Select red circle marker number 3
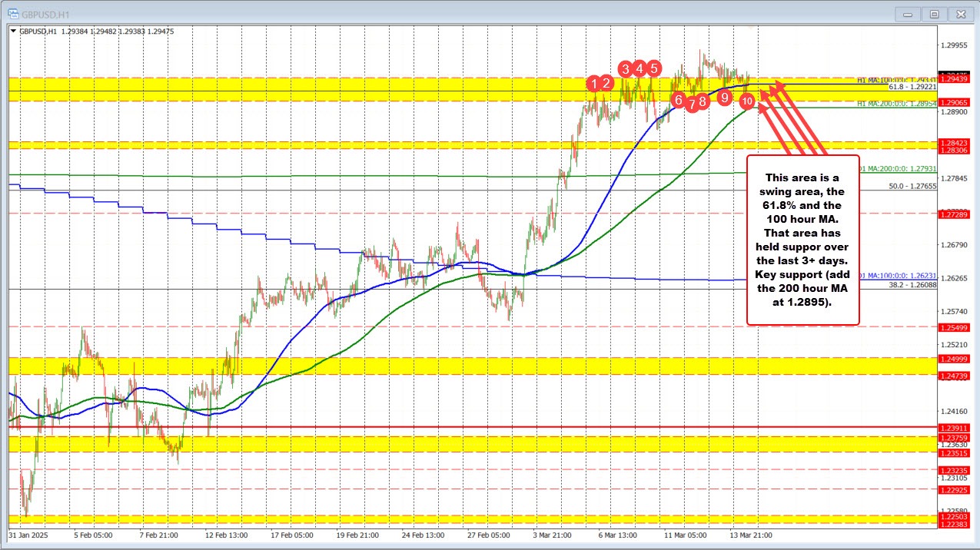Image resolution: width=980 pixels, height=550 pixels. coord(626,68)
